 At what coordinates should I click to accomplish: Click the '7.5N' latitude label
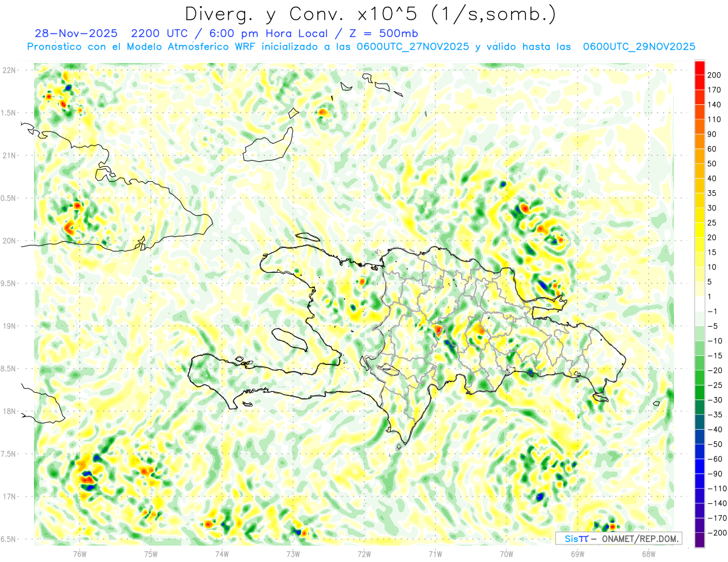click(9, 454)
